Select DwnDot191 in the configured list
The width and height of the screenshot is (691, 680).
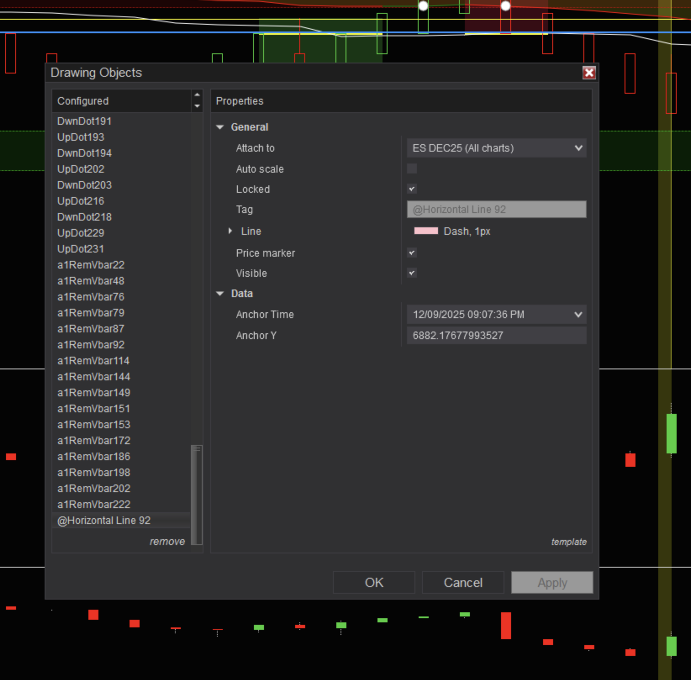pos(85,121)
